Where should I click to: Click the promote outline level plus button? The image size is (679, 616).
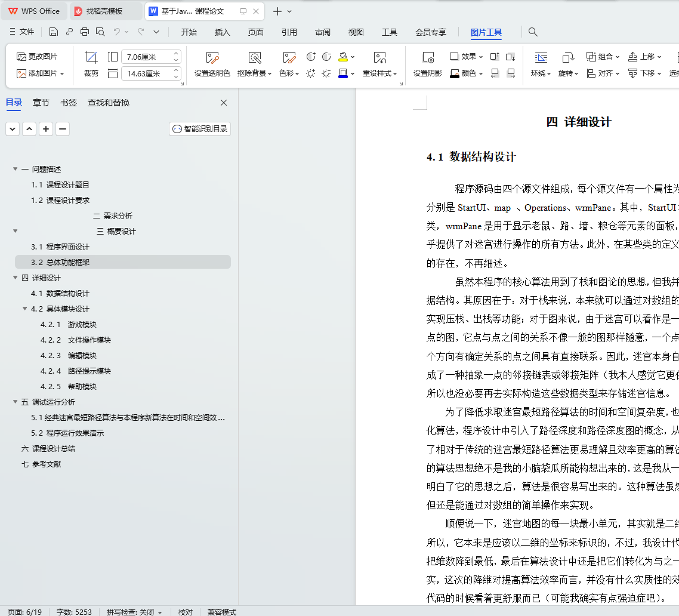point(46,129)
